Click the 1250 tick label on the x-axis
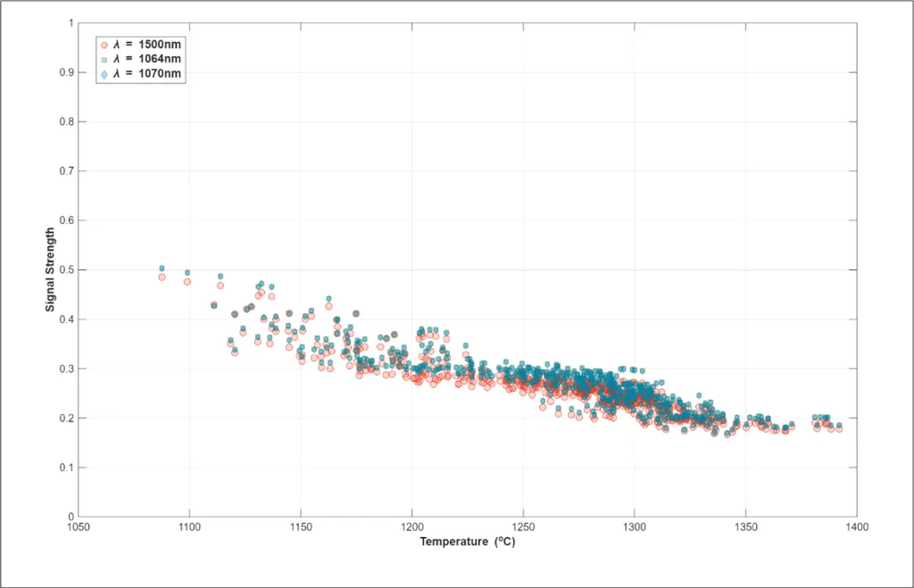The width and height of the screenshot is (914, 588). click(x=523, y=526)
